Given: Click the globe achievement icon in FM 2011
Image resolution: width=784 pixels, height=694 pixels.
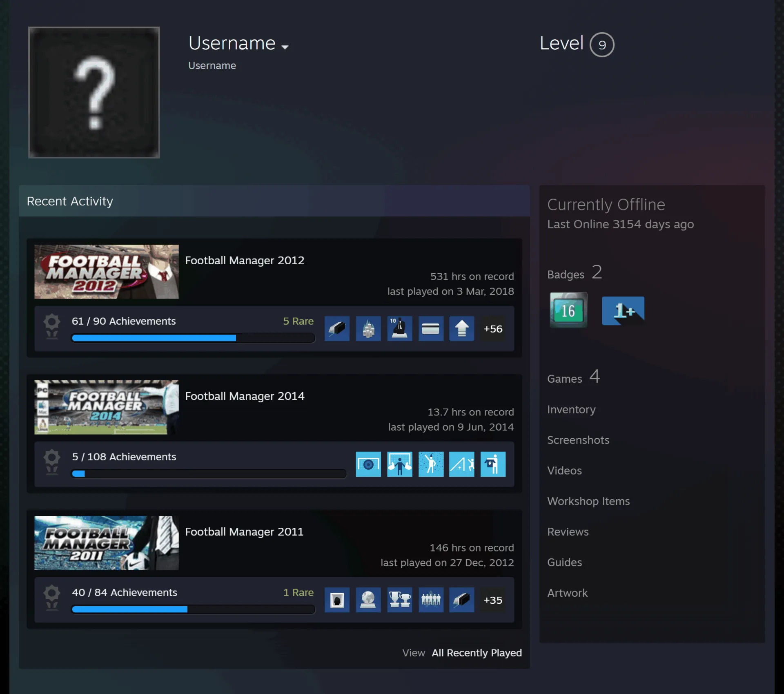Looking at the screenshot, I should click(368, 600).
